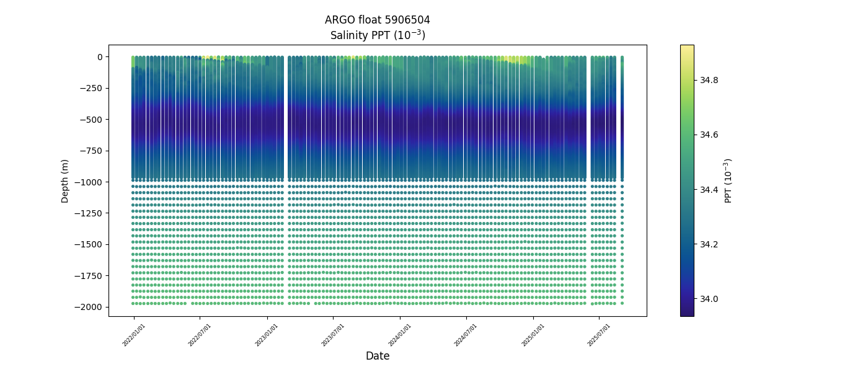Select the -2000 depth tick label
868x372 pixels.
pos(91,307)
